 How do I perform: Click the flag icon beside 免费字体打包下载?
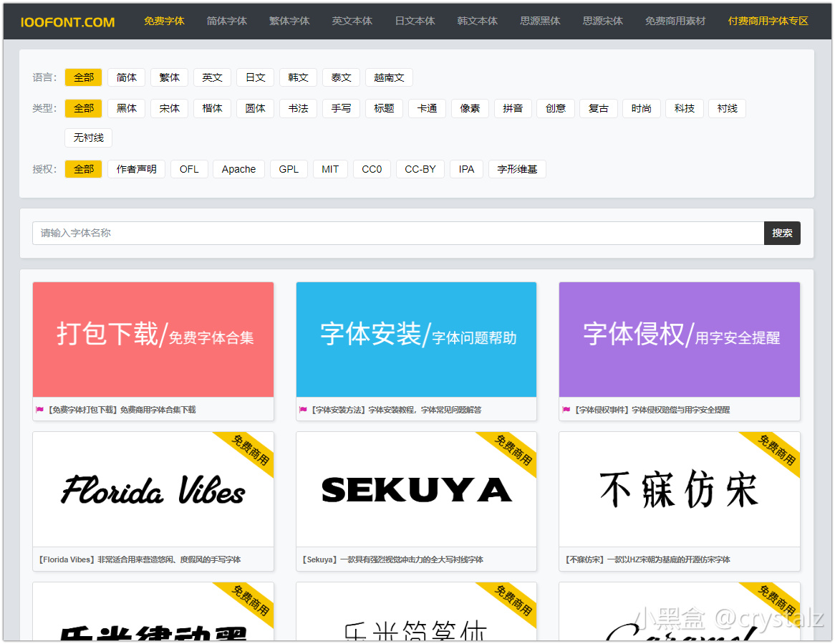click(x=39, y=410)
